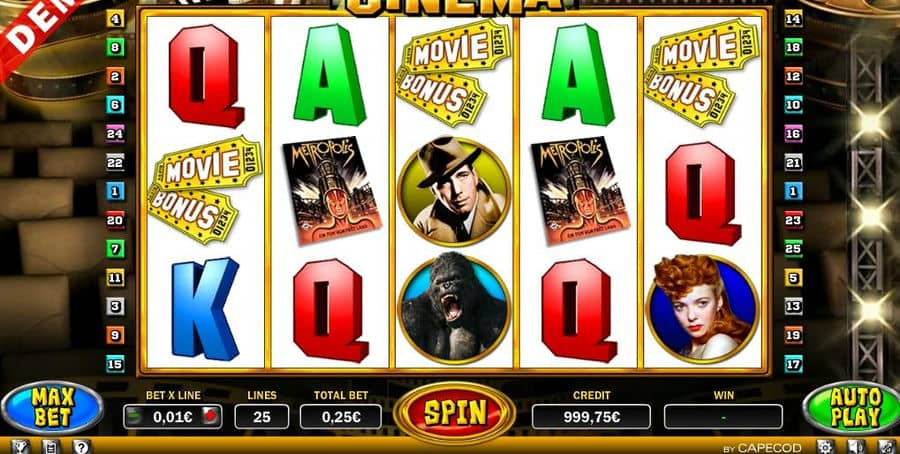Open the help question mark icon

[82, 447]
